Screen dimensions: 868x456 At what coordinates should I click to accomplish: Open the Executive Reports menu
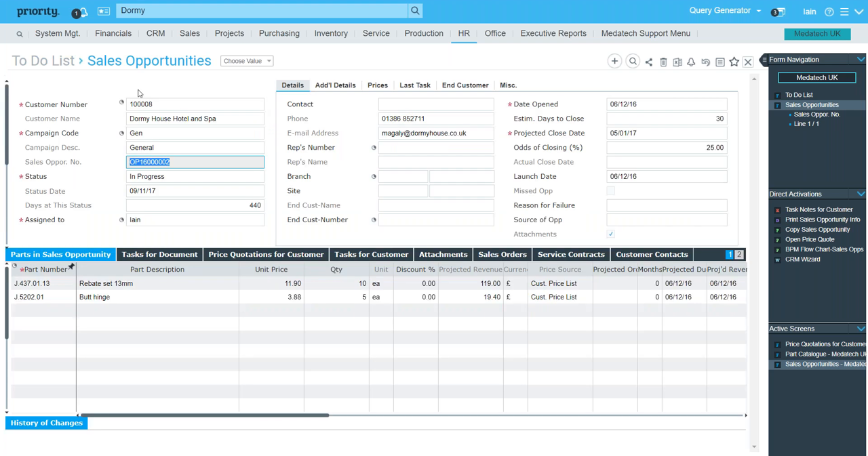point(553,33)
